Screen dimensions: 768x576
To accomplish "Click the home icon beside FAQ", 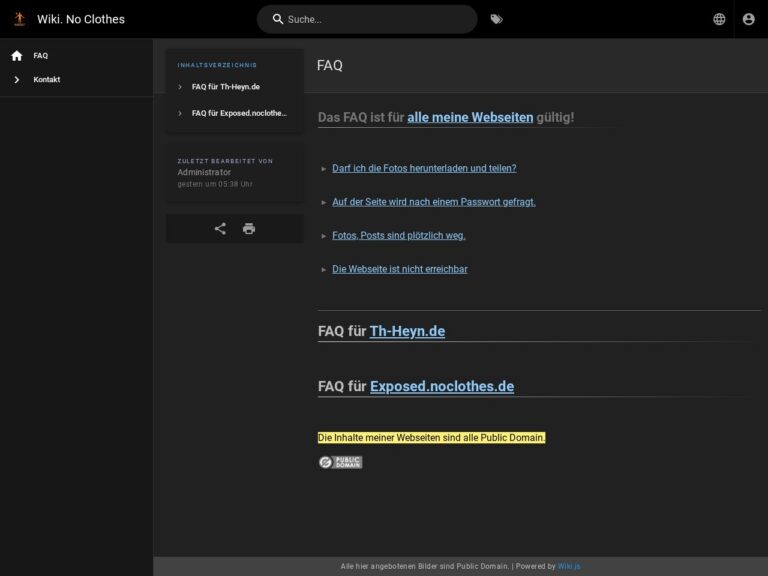I will click(x=17, y=56).
